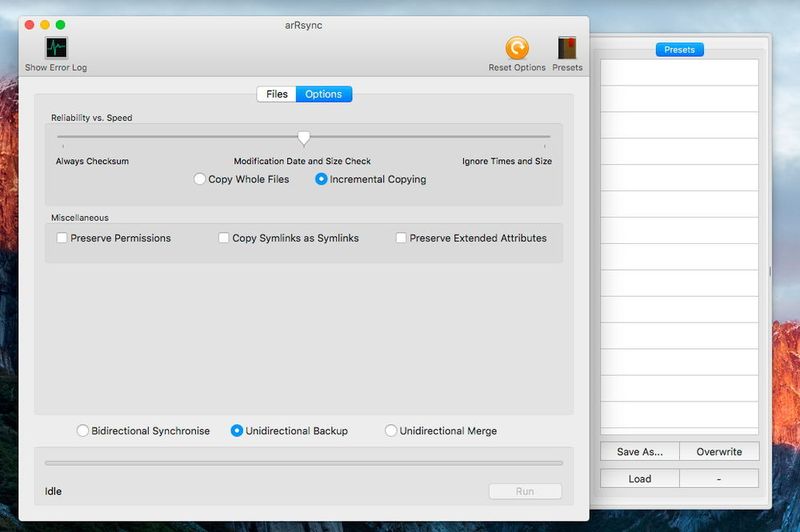
Task: Tick Copy Symlinks as Symlinks
Action: [224, 238]
